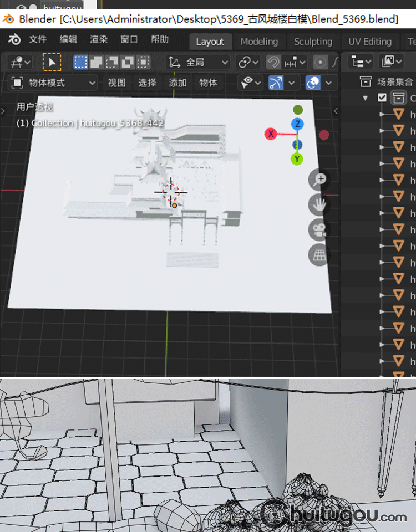Click the Blender logo icon
Screen dimensions: 416x532
[x=15, y=40]
